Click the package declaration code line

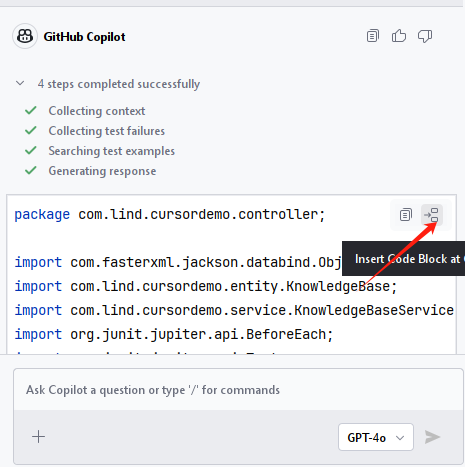coord(170,214)
